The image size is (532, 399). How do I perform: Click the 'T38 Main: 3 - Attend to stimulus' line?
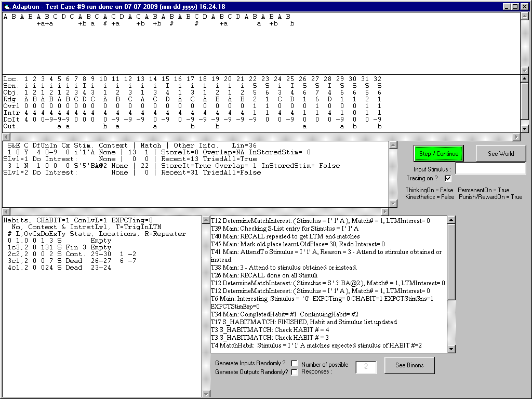tap(284, 268)
